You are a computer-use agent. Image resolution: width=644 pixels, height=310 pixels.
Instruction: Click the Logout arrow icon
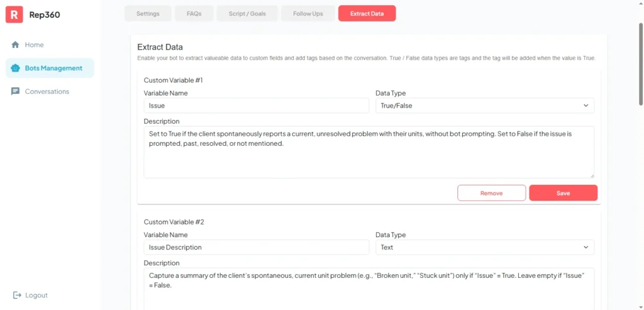pos(17,295)
